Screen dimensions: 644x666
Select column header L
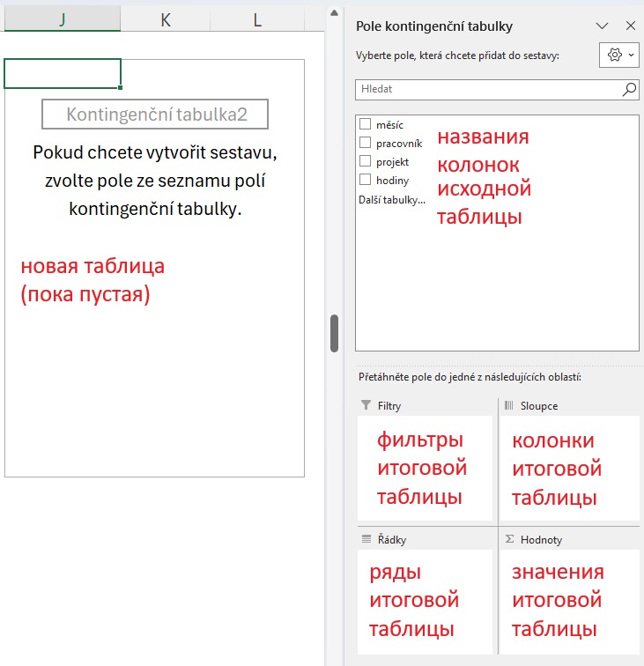click(x=257, y=19)
